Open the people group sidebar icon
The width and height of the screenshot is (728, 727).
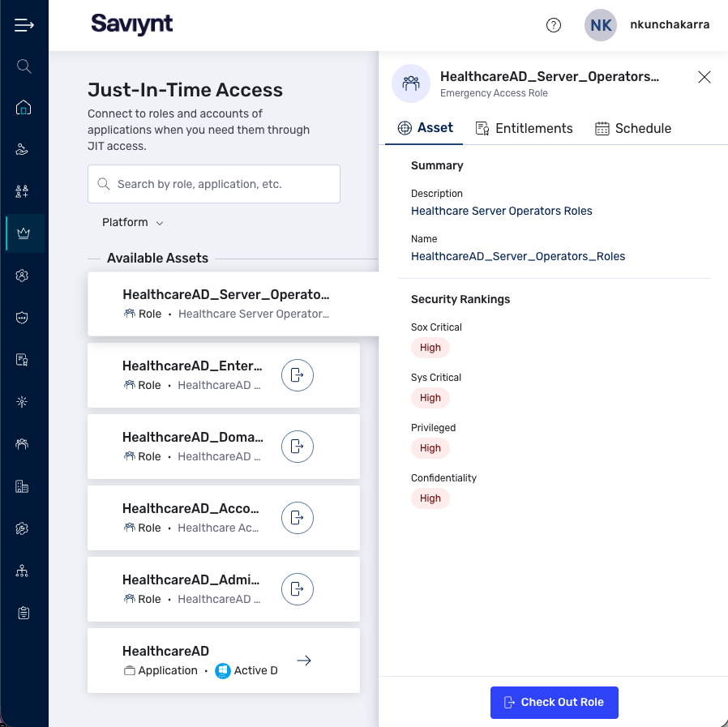22,444
